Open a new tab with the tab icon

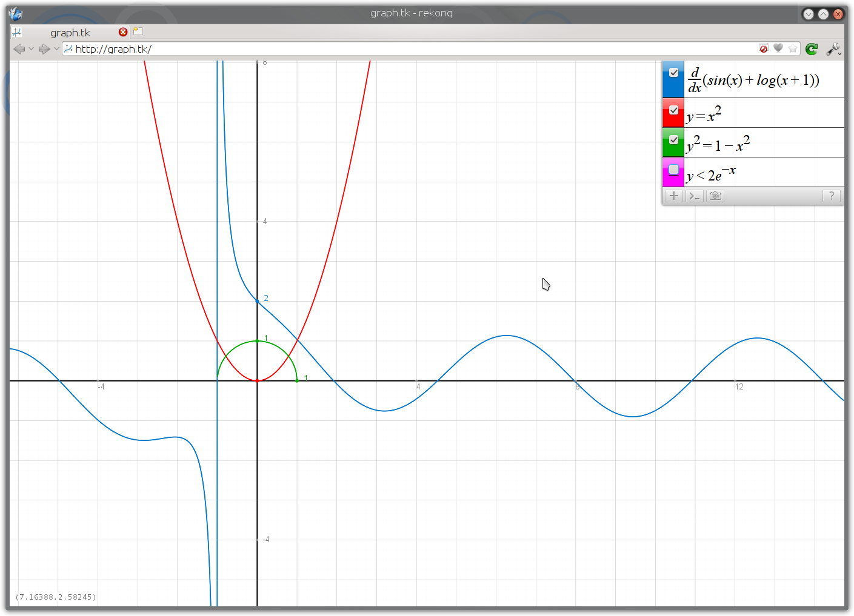click(x=138, y=31)
